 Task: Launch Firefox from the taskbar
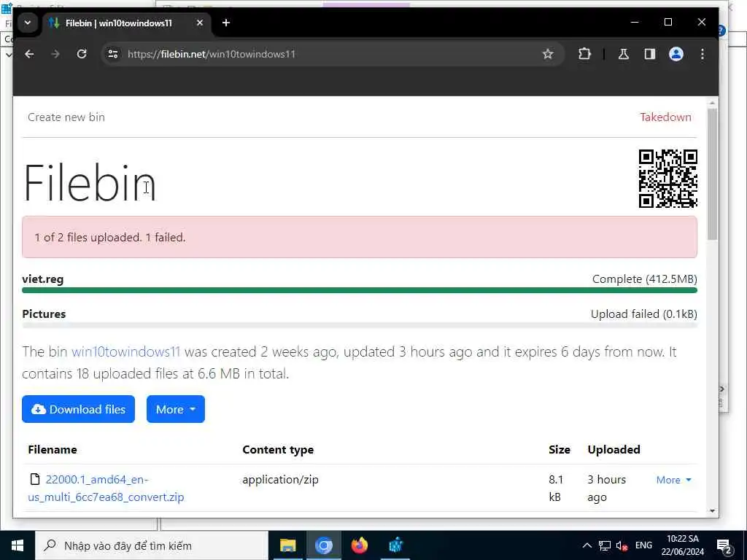(x=360, y=545)
